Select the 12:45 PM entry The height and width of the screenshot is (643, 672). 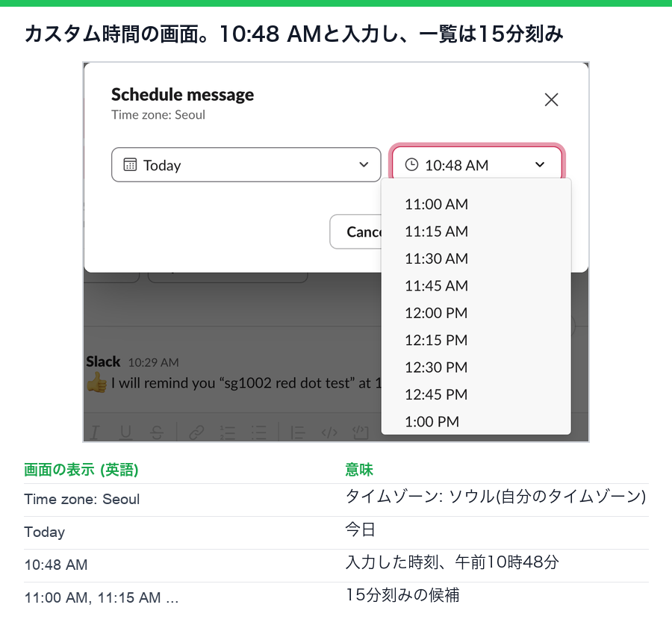pyautogui.click(x=476, y=394)
